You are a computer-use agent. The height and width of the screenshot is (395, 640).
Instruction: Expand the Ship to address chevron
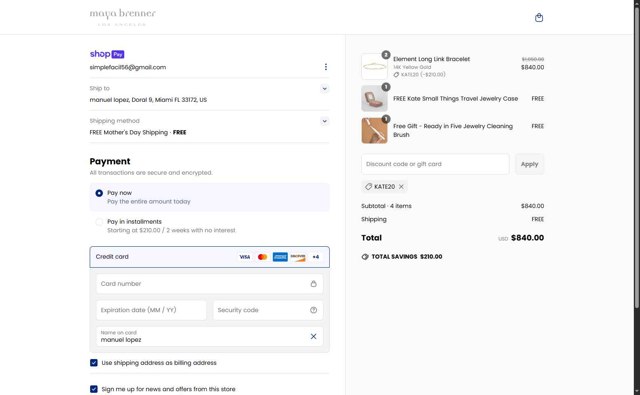pos(324,89)
